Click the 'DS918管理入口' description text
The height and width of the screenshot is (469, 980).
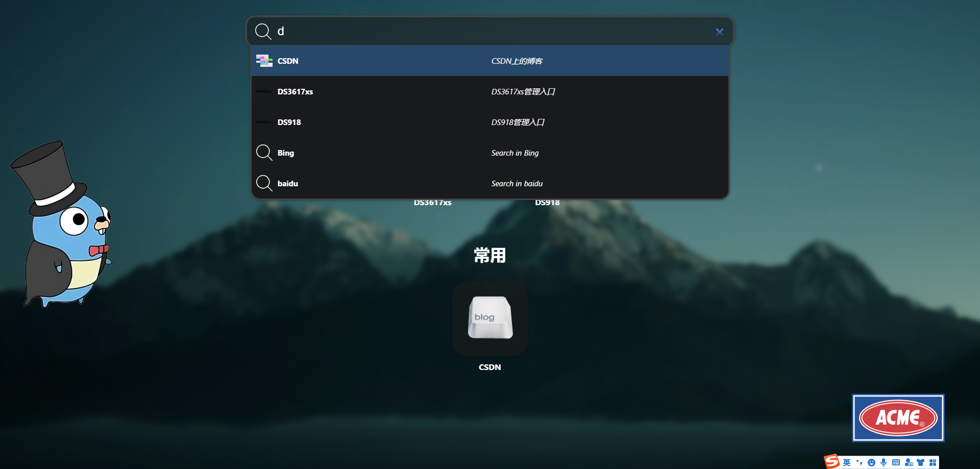(518, 122)
